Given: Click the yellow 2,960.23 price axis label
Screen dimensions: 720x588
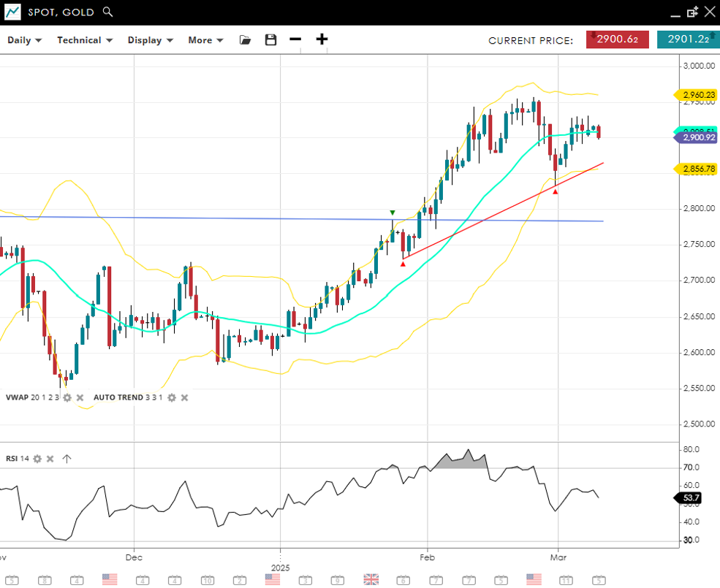Looking at the screenshot, I should coord(698,95).
